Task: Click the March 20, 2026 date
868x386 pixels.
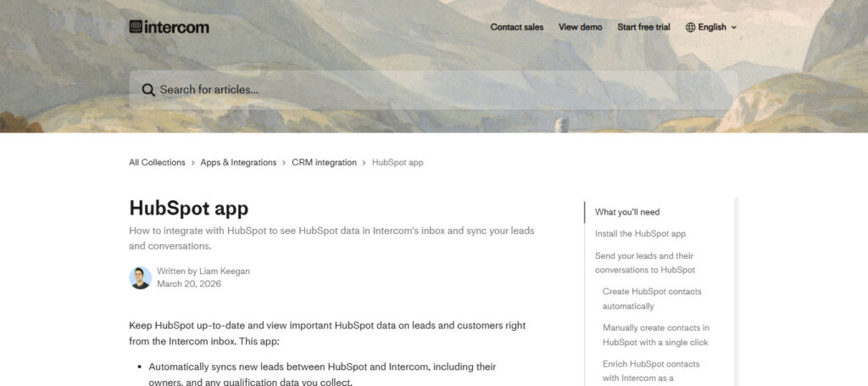Action: pyautogui.click(x=189, y=284)
